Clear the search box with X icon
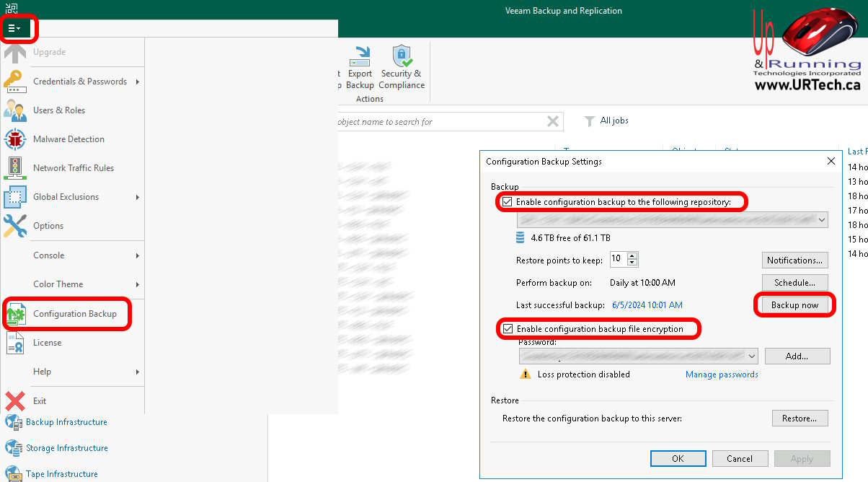The image size is (868, 482). [552, 121]
